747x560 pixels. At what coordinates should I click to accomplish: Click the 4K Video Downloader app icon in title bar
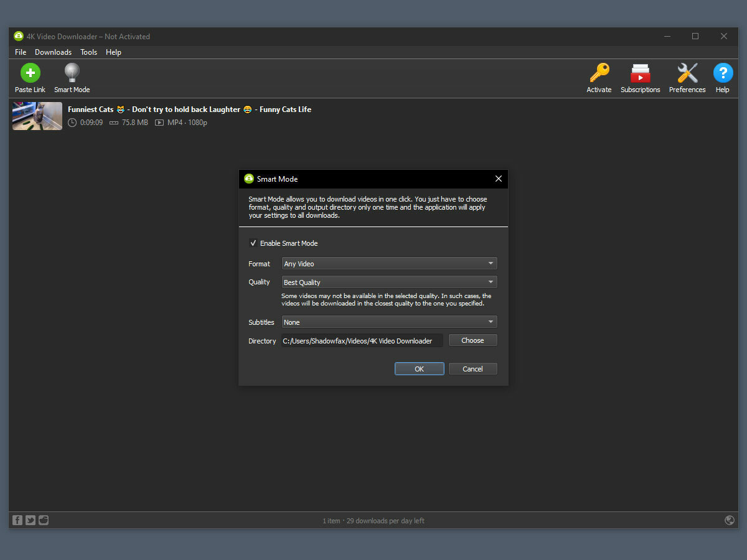click(x=19, y=36)
